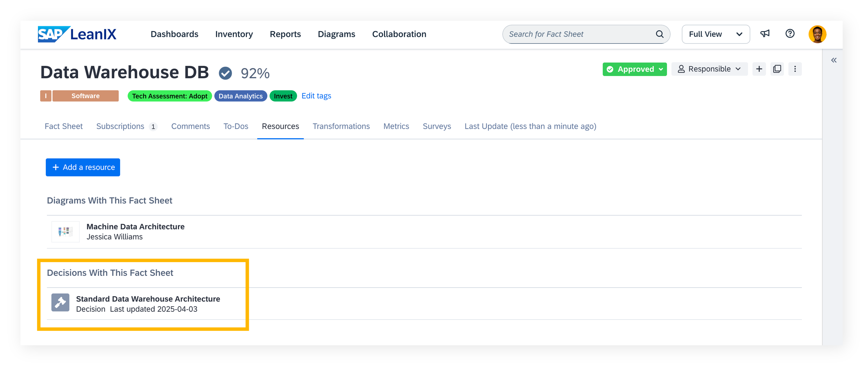Switch to the Metrics tab
The image size is (868, 371).
396,126
